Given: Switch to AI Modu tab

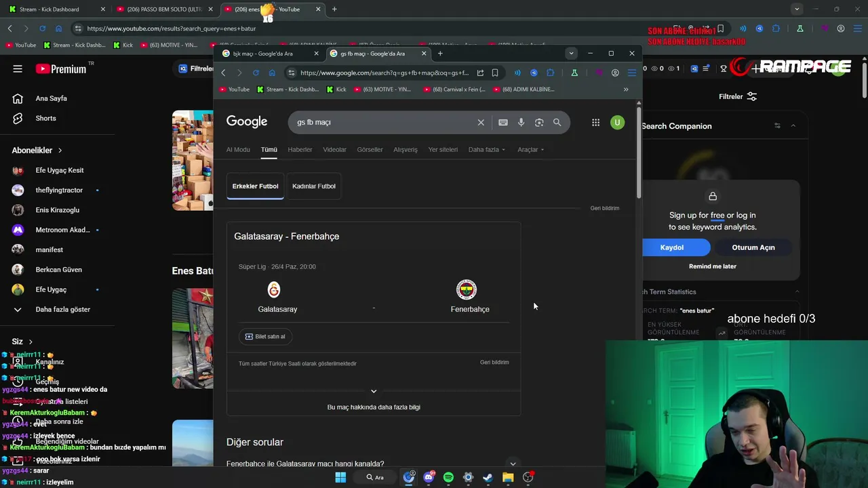Looking at the screenshot, I should click(238, 150).
